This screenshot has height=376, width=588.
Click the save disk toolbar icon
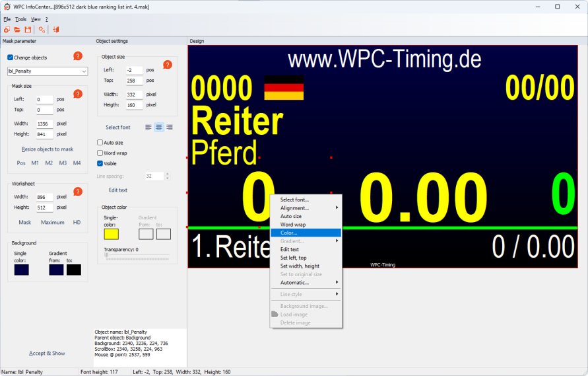pyautogui.click(x=28, y=30)
